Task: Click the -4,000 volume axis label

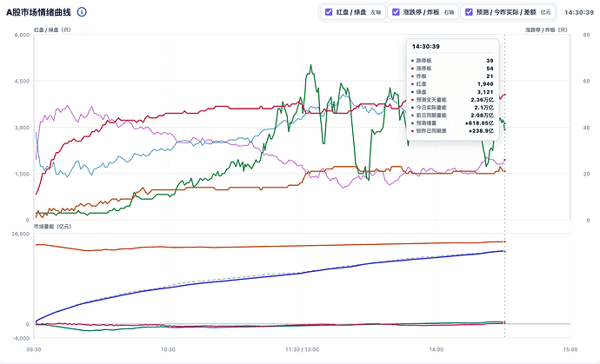Action: [x=21, y=339]
